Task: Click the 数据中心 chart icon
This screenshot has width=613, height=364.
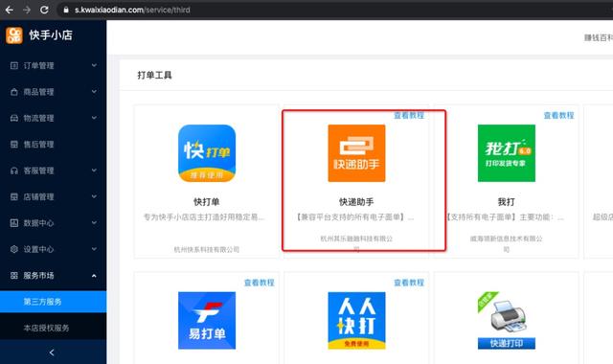Action: tap(14, 223)
